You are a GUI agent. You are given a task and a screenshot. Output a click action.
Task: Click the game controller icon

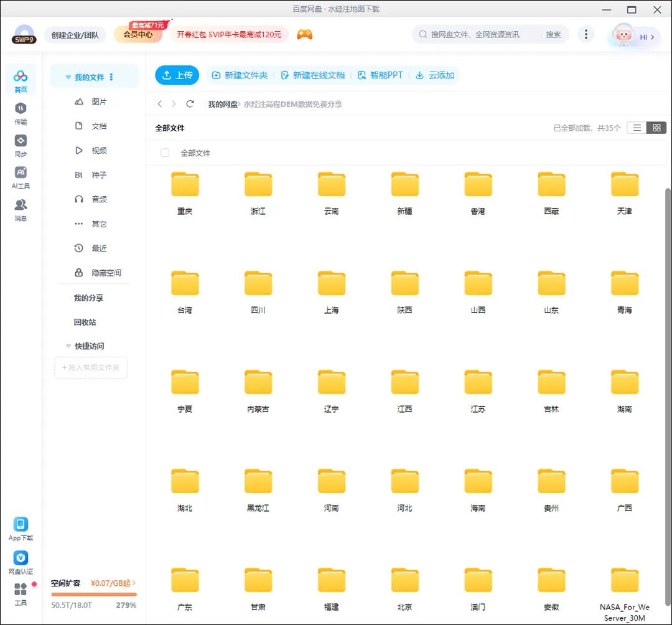click(305, 34)
